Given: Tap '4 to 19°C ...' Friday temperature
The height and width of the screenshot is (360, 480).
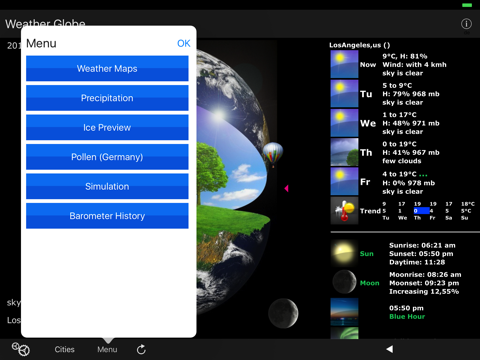Looking at the screenshot, I should [405, 174].
